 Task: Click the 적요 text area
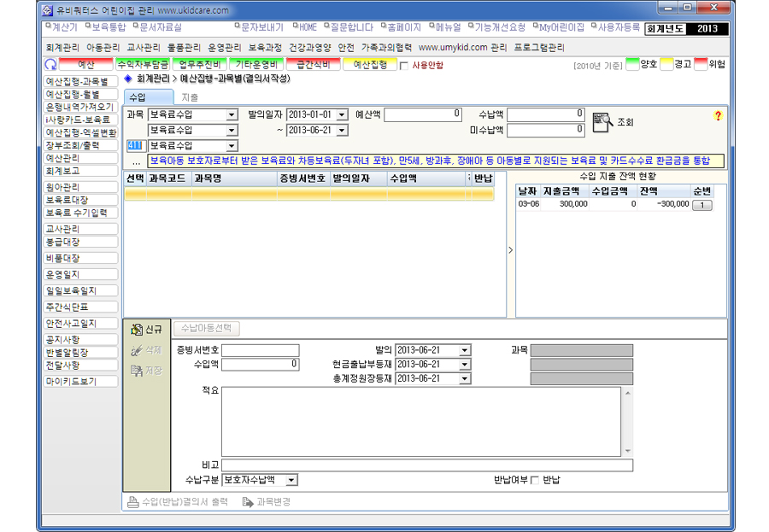coord(421,422)
